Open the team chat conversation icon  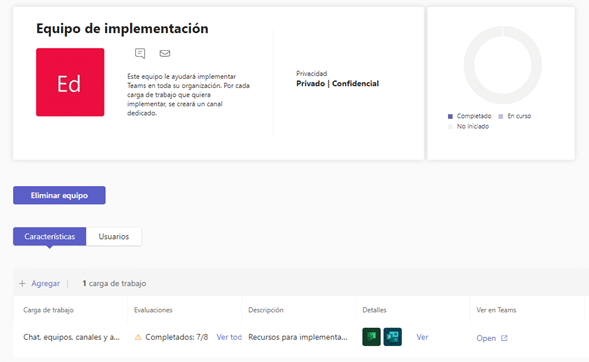pyautogui.click(x=140, y=53)
